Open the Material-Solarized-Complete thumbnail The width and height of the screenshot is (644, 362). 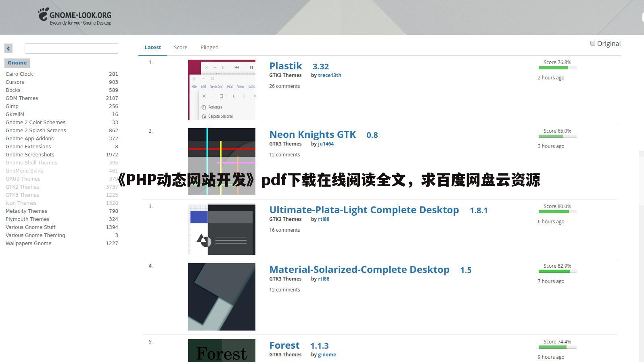click(x=222, y=297)
